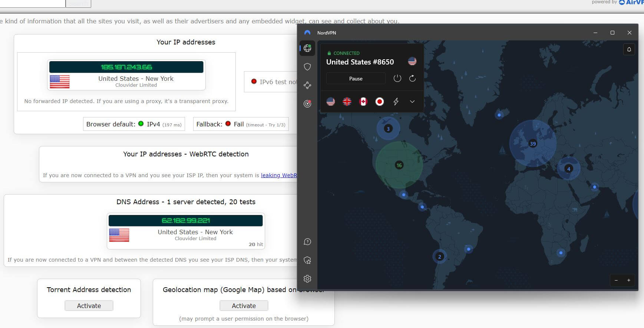Screen dimensions: 644x328
Task: Click the Brazil server dot on map
Action: 469,249
